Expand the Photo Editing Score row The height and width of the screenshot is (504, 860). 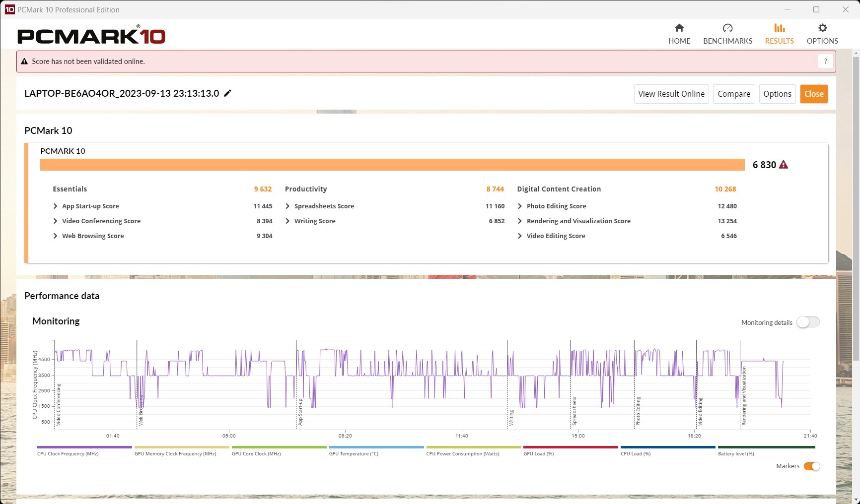[520, 206]
